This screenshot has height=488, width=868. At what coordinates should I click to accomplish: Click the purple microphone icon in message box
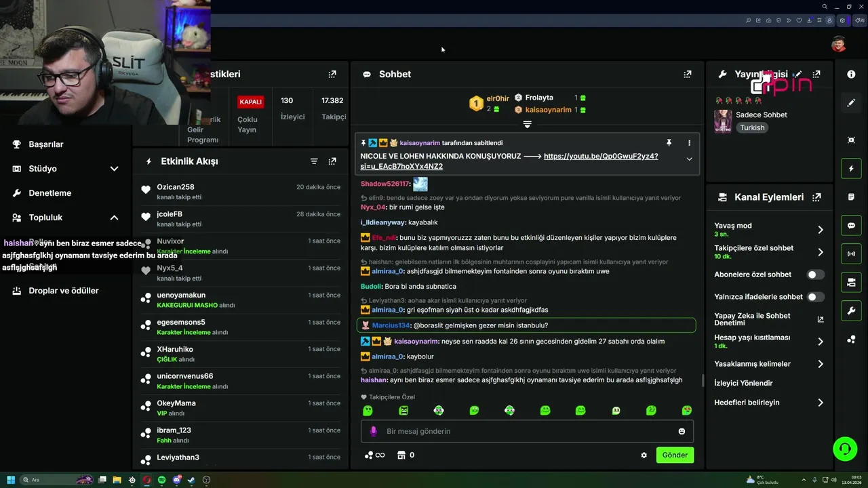pos(373,431)
